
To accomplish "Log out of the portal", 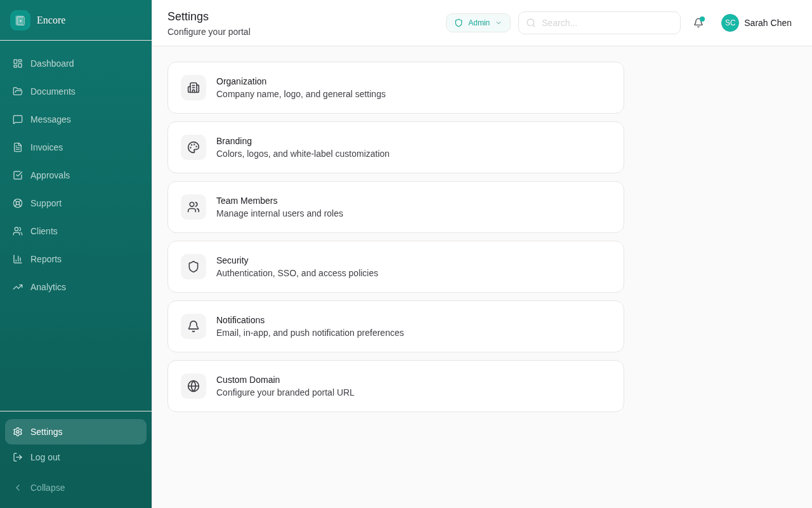I will [x=45, y=457].
